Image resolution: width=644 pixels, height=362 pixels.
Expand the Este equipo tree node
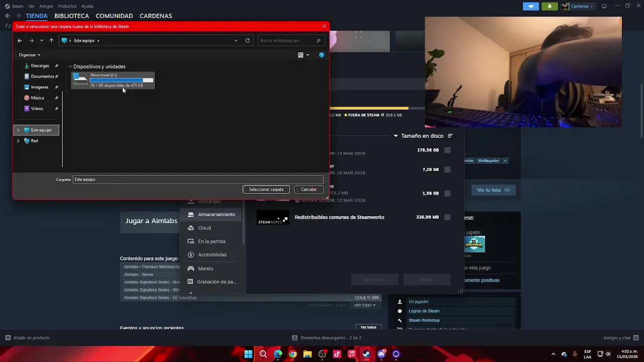pyautogui.click(x=18, y=130)
